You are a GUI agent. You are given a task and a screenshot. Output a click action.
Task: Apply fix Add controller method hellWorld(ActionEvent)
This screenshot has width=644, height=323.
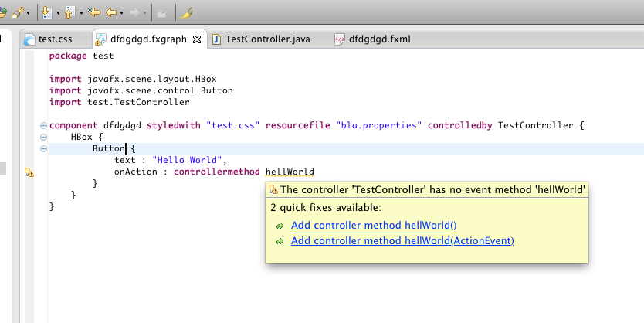click(402, 241)
